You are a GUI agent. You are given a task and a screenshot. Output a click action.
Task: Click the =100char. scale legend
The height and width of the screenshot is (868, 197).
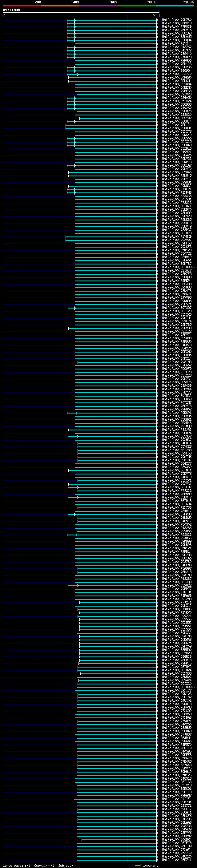(x=147, y=865)
